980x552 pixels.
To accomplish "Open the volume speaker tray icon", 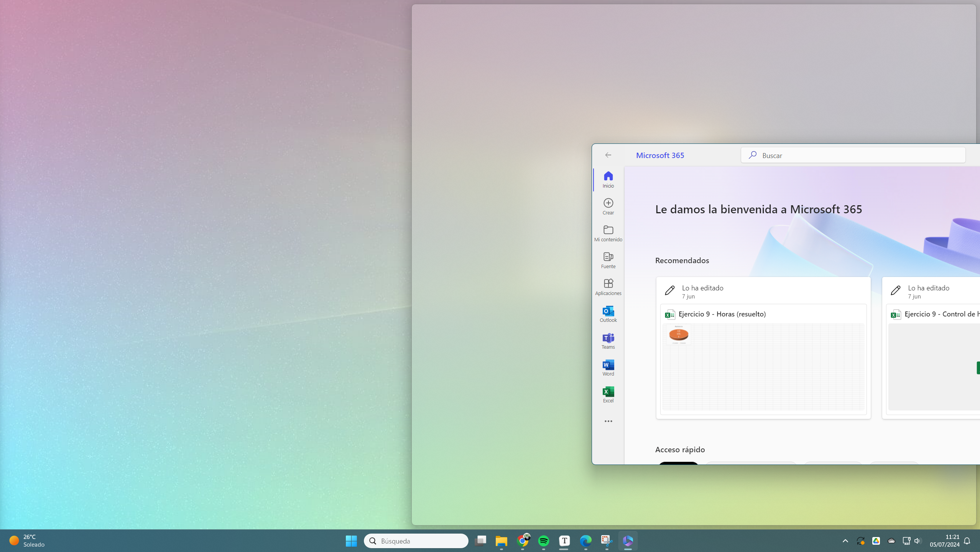I will coord(918,541).
